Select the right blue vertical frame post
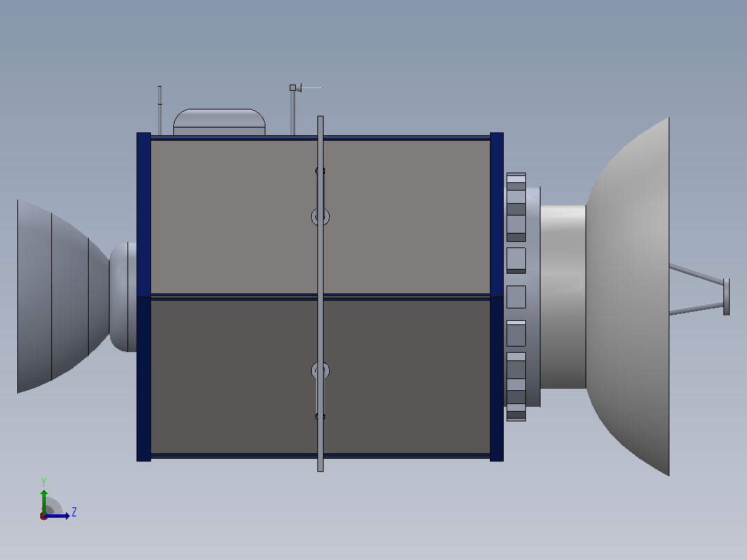 coord(497,297)
